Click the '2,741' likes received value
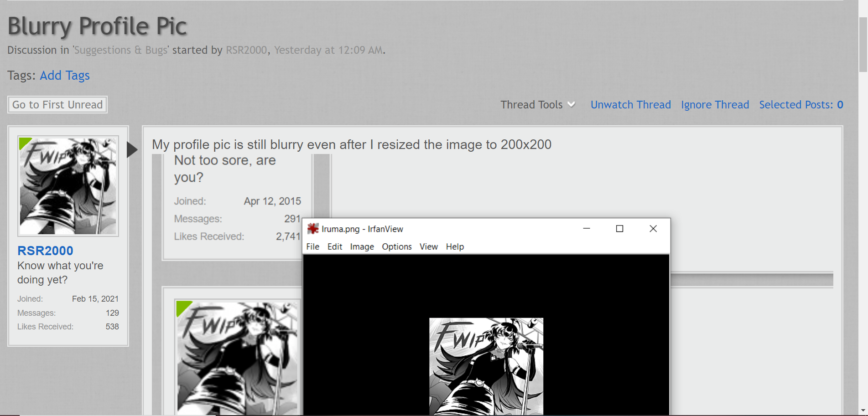Image resolution: width=868 pixels, height=416 pixels. 288,236
